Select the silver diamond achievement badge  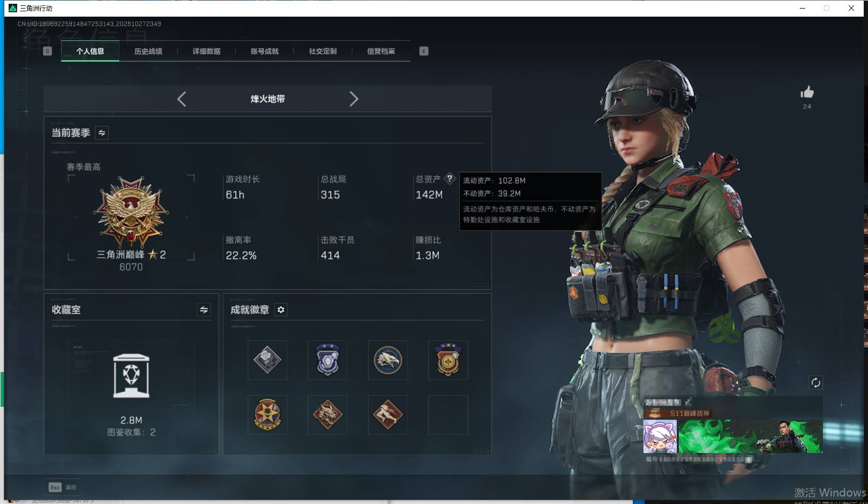(267, 360)
